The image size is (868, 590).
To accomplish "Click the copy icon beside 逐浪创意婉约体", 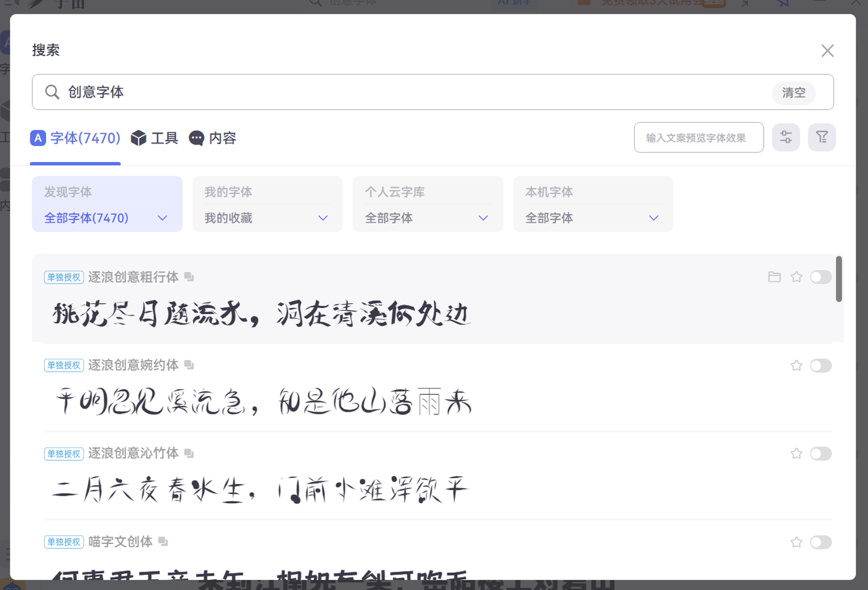I will point(189,366).
